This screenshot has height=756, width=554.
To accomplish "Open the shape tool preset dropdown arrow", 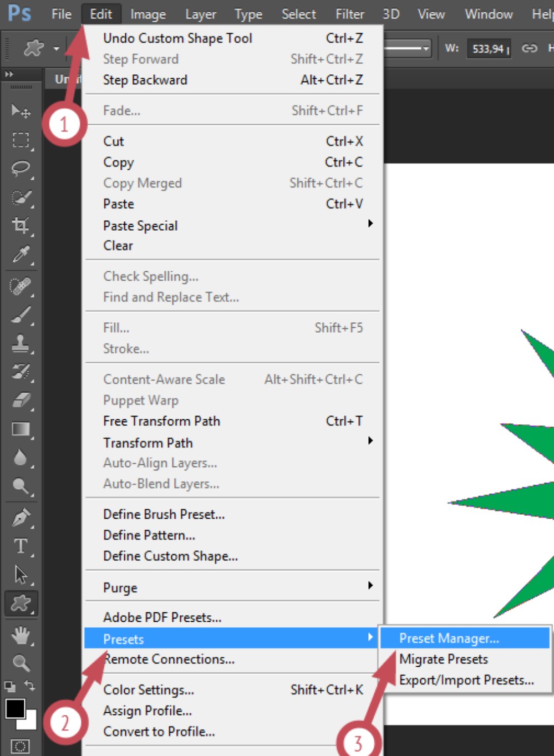I will (56, 49).
